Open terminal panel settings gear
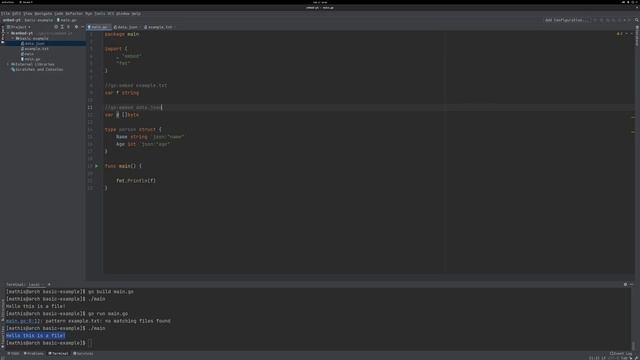Image resolution: width=640 pixels, height=360 pixels. coord(625,284)
